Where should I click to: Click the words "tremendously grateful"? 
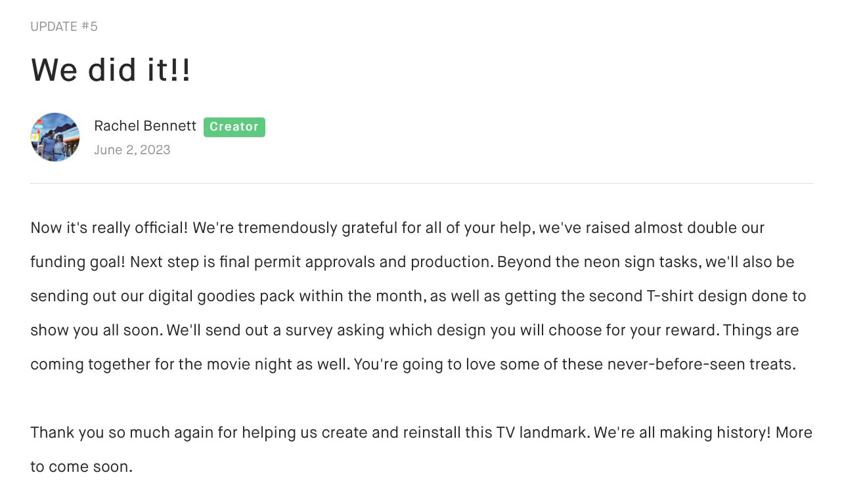point(317,228)
